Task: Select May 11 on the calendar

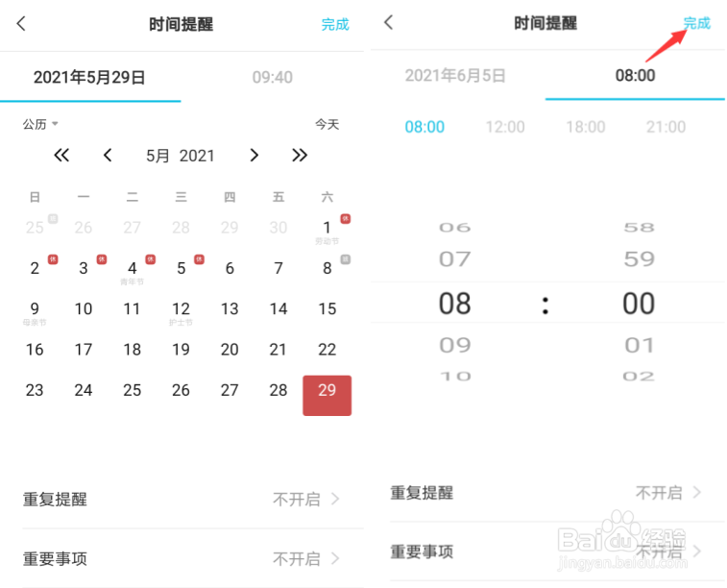Action: click(x=133, y=308)
